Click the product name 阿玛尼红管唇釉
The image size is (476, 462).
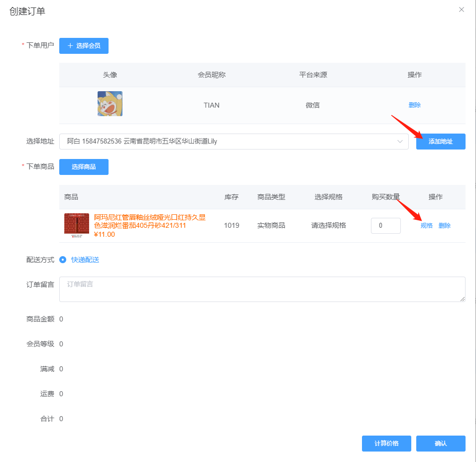point(150,221)
